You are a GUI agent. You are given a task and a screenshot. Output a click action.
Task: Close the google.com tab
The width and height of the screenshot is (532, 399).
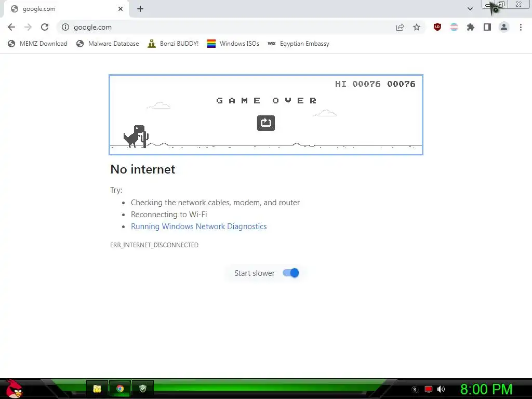tap(121, 9)
